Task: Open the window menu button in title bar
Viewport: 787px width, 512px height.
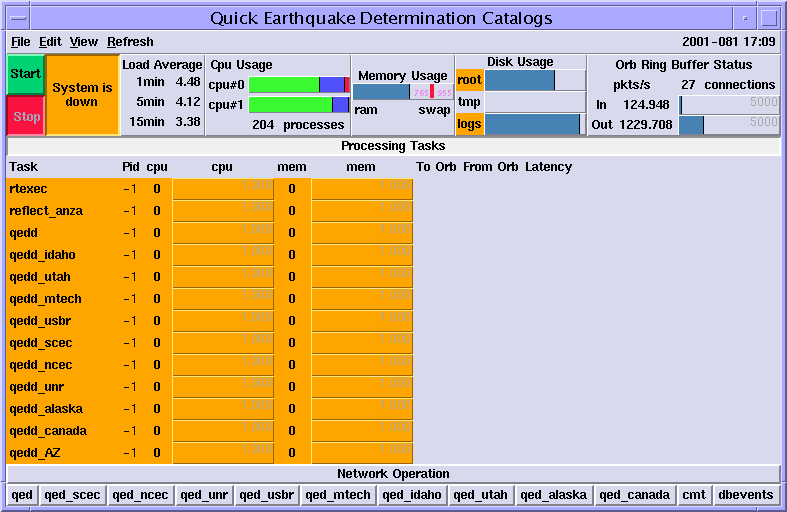Action: tap(19, 19)
